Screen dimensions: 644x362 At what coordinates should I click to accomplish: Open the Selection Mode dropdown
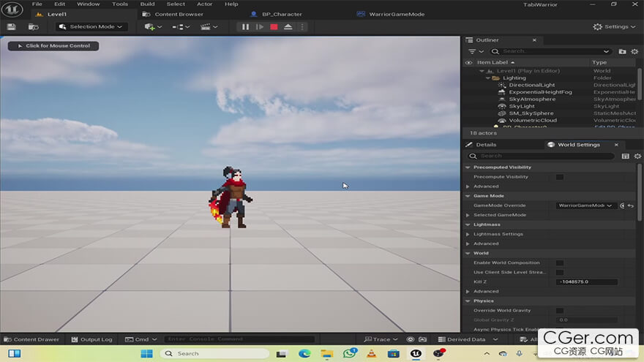[x=91, y=26]
